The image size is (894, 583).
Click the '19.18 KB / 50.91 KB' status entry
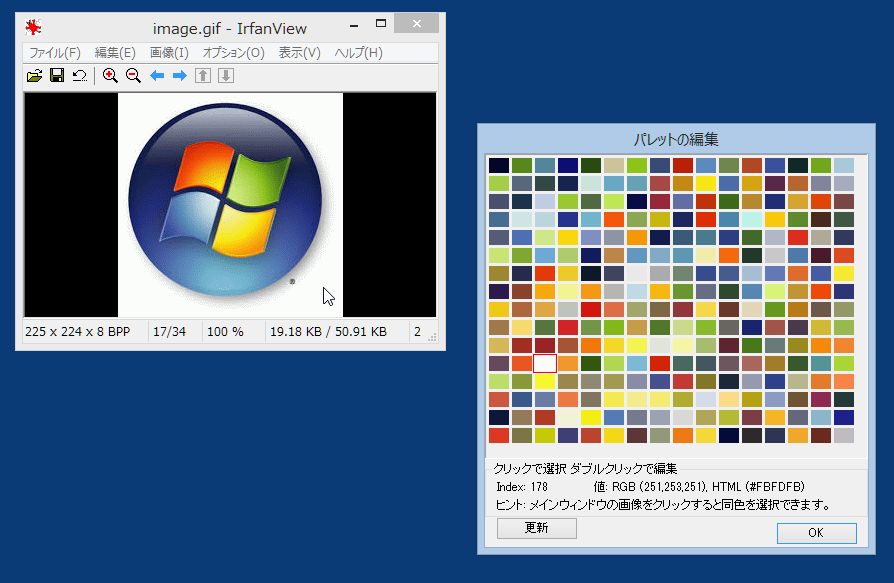click(328, 332)
